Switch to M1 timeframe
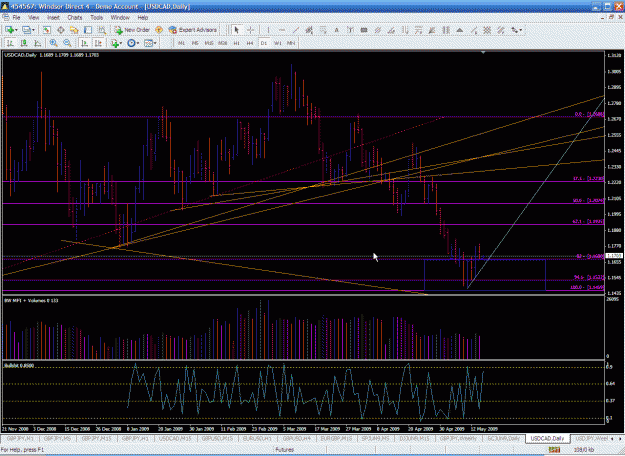The height and width of the screenshot is (456, 625). point(181,43)
